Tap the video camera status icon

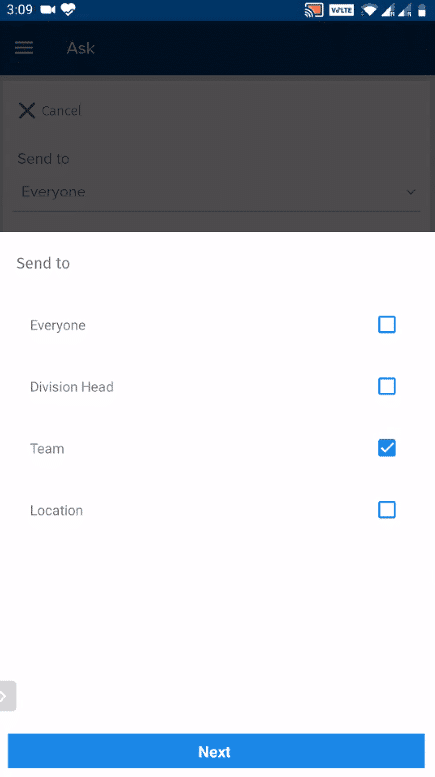point(48,9)
